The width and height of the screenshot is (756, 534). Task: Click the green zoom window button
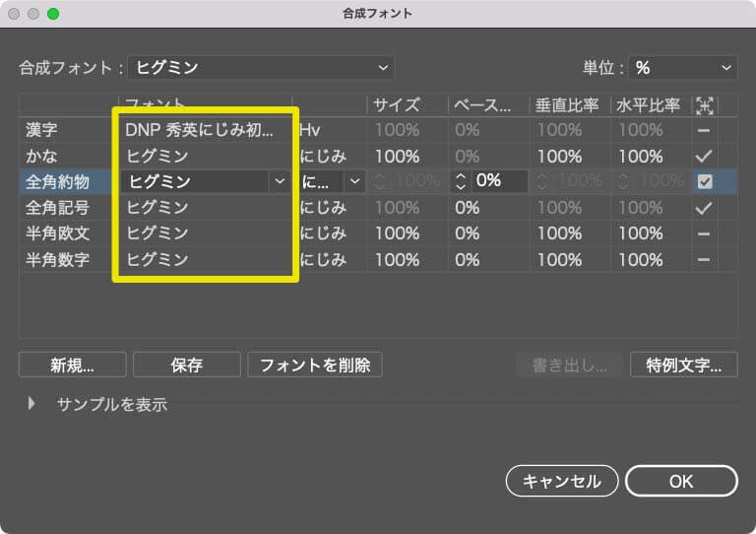tap(53, 14)
